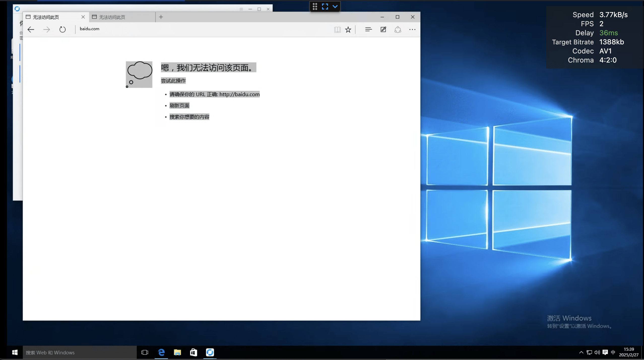Refresh the baidu.com page

pos(62,29)
